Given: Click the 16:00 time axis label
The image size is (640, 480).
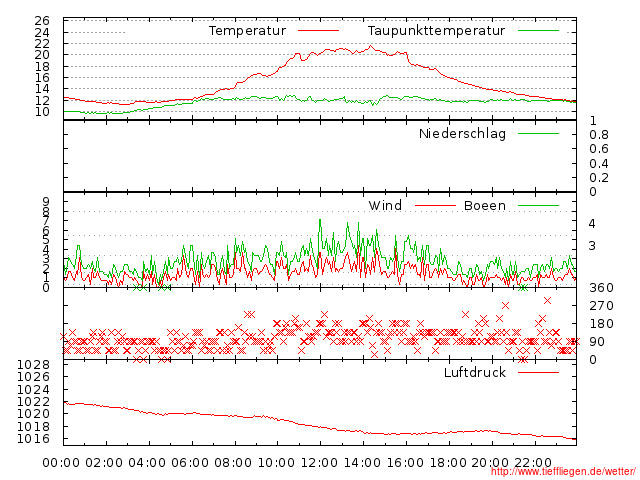Looking at the screenshot, I should tap(405, 463).
